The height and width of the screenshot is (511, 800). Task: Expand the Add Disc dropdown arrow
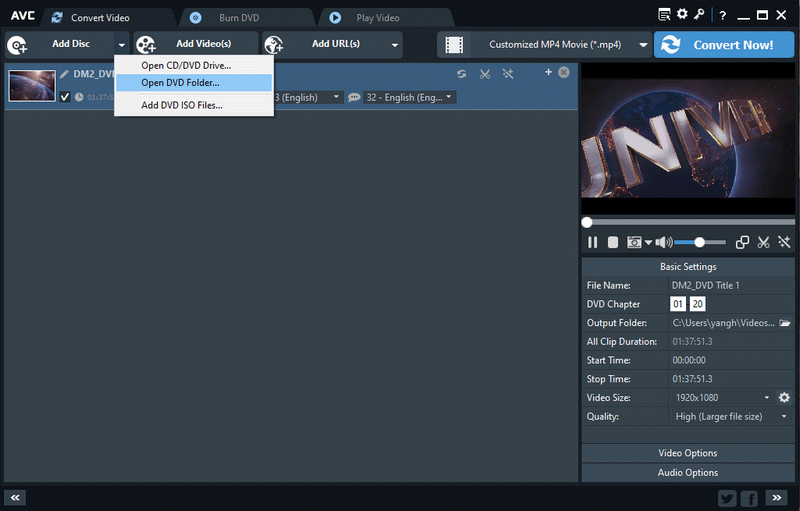122,45
